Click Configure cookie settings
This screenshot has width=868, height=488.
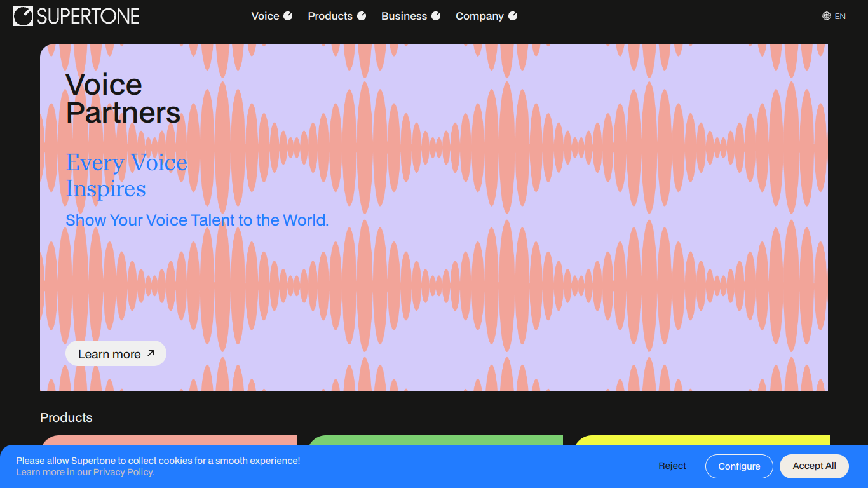click(739, 466)
